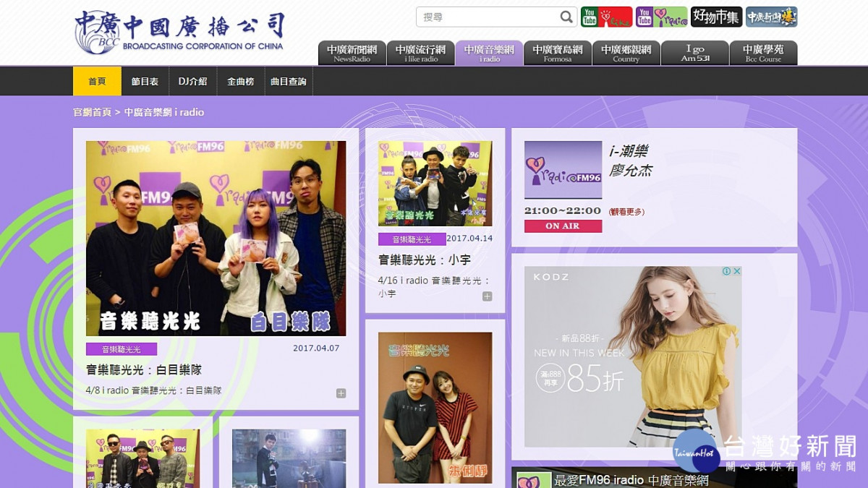Click 4/8 i radio 音樂聽光光 description text
The height and width of the screenshot is (488, 868).
coord(153,390)
